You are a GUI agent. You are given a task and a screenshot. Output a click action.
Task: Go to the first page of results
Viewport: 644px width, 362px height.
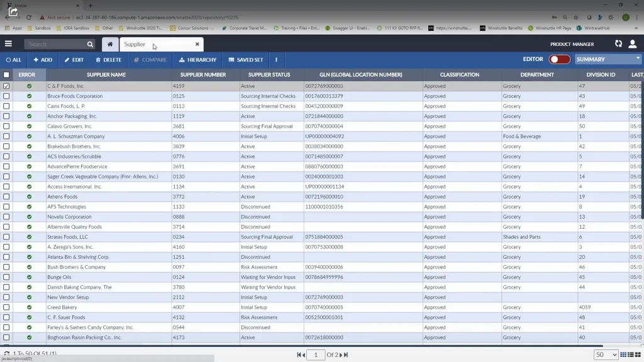coord(299,354)
